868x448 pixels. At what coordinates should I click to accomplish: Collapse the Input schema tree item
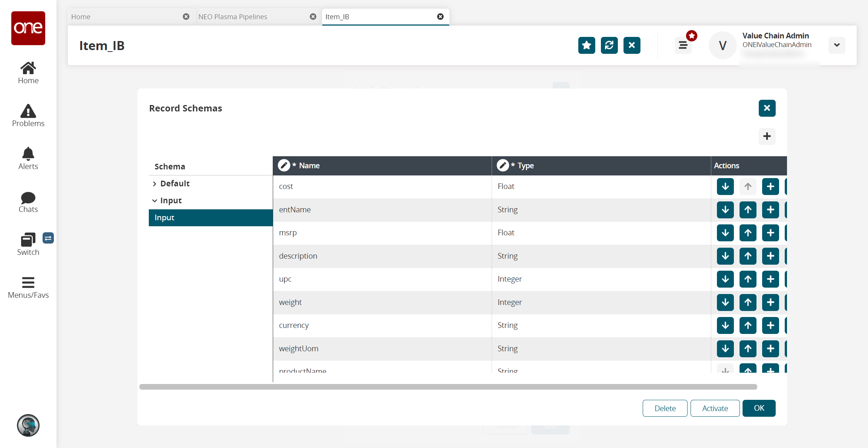156,200
